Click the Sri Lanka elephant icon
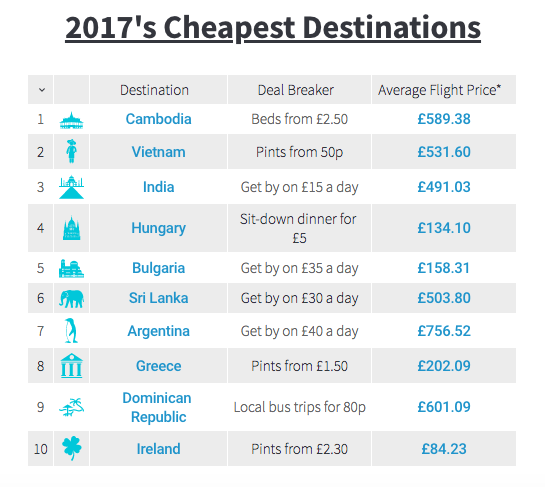545x487 pixels. (71, 299)
